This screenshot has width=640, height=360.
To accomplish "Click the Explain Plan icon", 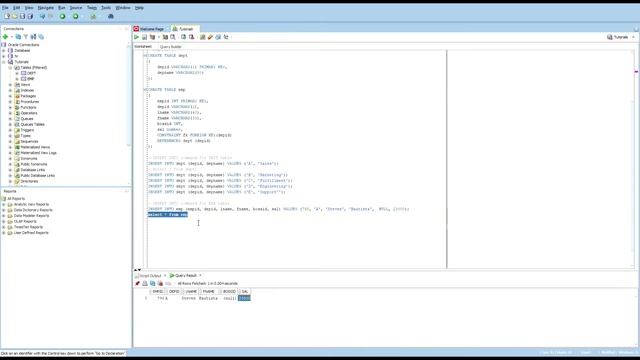I will (152, 37).
